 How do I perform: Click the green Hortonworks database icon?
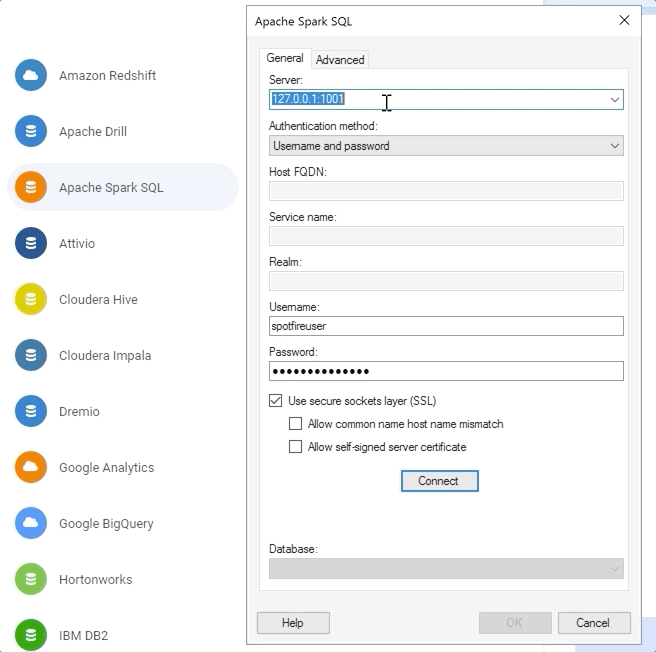point(31,579)
